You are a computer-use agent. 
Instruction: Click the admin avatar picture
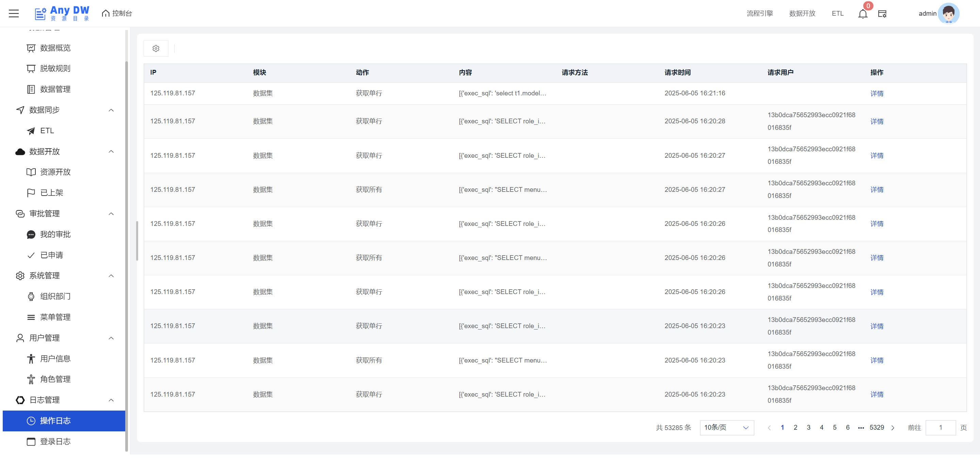pyautogui.click(x=948, y=14)
